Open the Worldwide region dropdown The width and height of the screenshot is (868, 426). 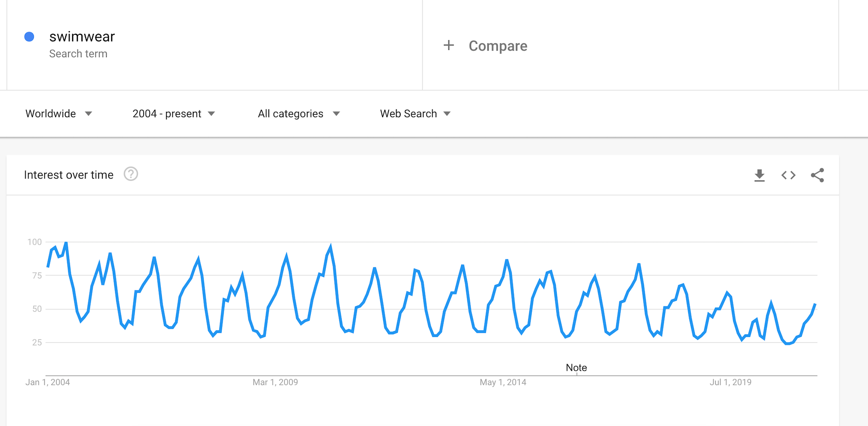(x=59, y=114)
